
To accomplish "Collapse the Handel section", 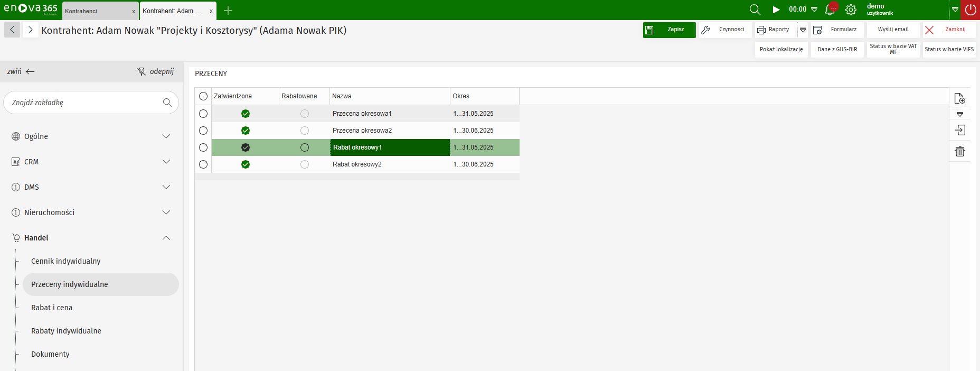I will tap(166, 238).
